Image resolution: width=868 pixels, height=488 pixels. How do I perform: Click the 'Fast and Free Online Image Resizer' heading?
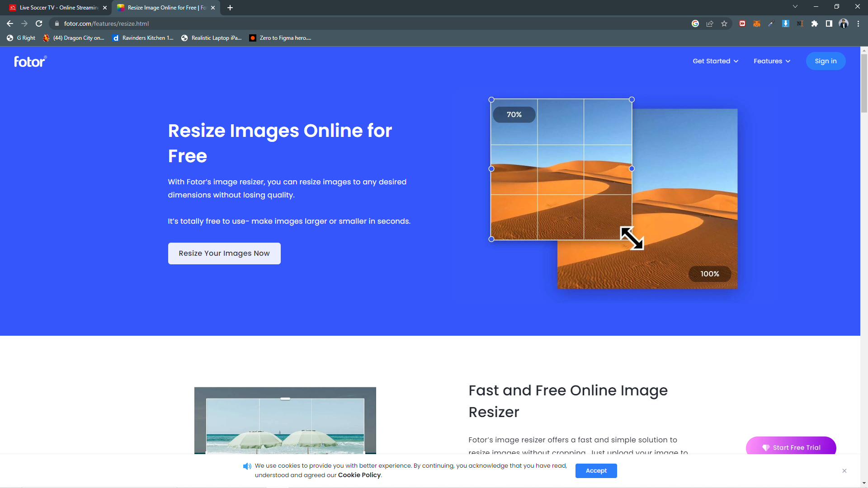point(568,401)
